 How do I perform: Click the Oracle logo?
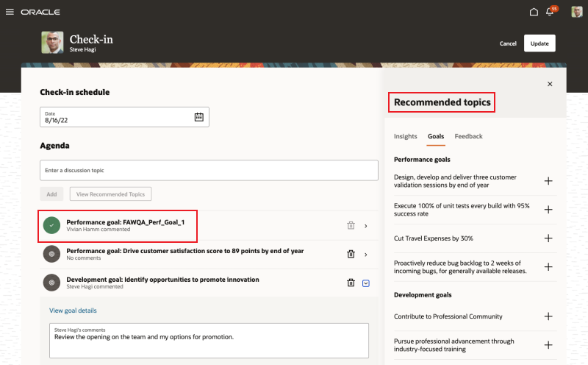point(40,12)
